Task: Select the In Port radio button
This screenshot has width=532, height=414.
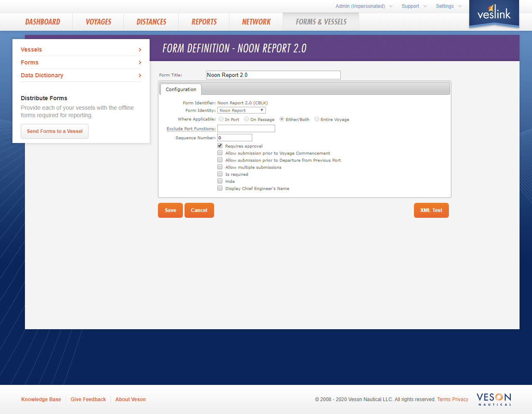Action: click(221, 119)
